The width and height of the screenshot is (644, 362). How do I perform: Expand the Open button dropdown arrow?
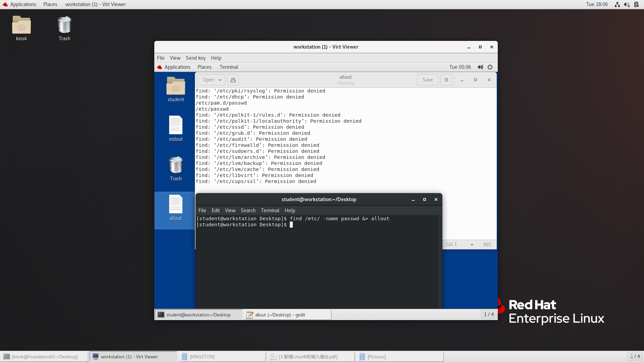pos(220,80)
